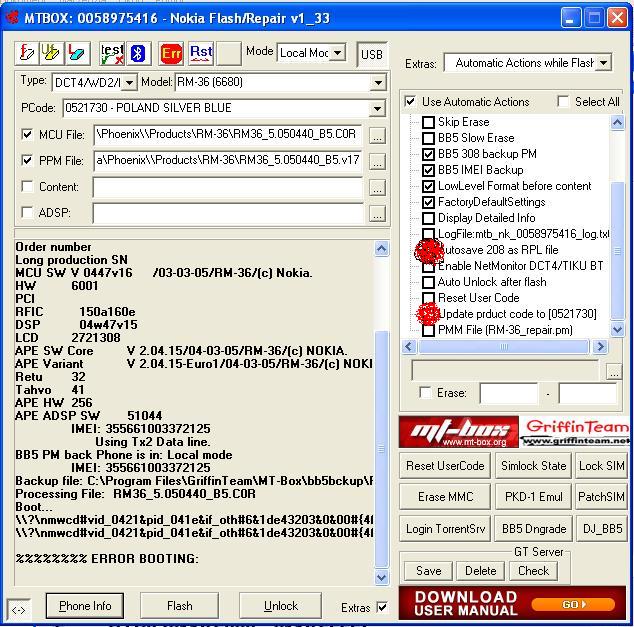This screenshot has height=627, width=634.
Task: Enable BB5 Slow Erase option
Action: pyautogui.click(x=428, y=138)
